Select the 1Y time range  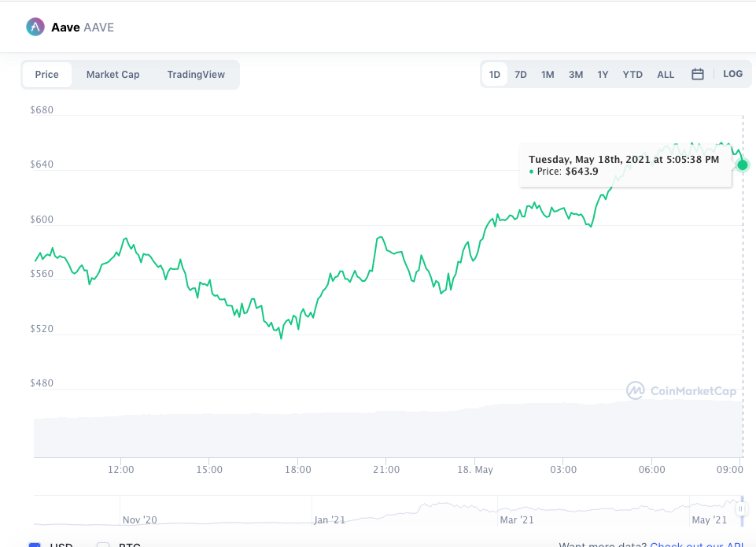[x=603, y=74]
